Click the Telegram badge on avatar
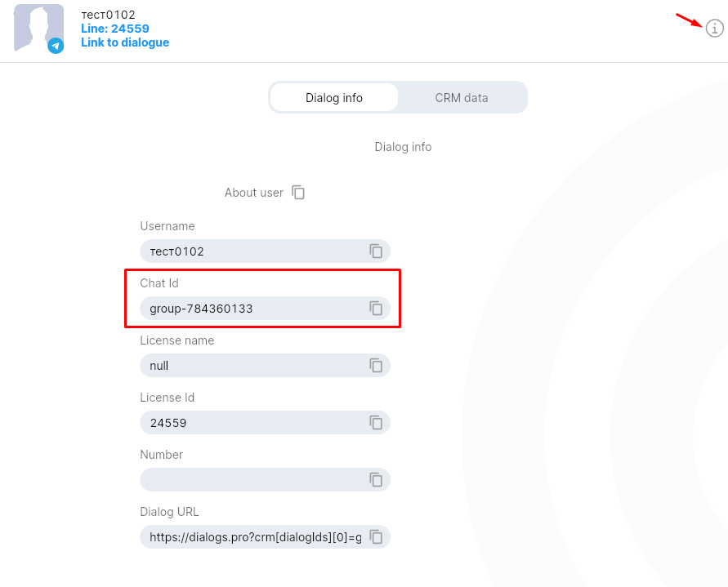728x587 pixels. 56,46
